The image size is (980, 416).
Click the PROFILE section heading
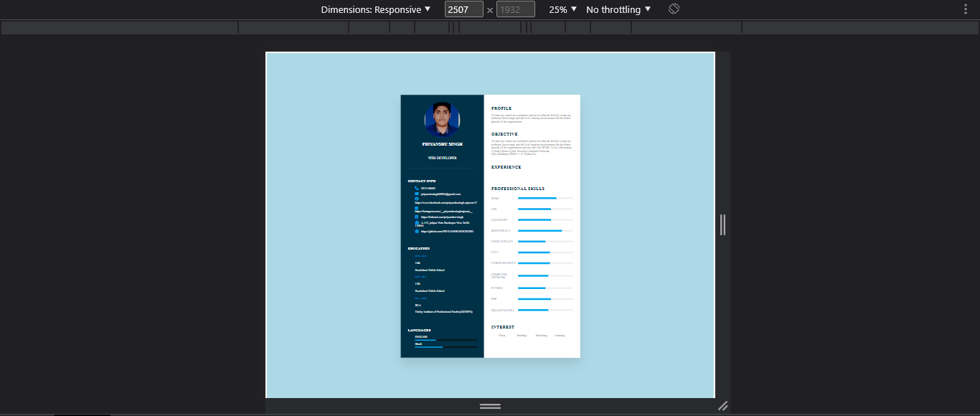[501, 108]
